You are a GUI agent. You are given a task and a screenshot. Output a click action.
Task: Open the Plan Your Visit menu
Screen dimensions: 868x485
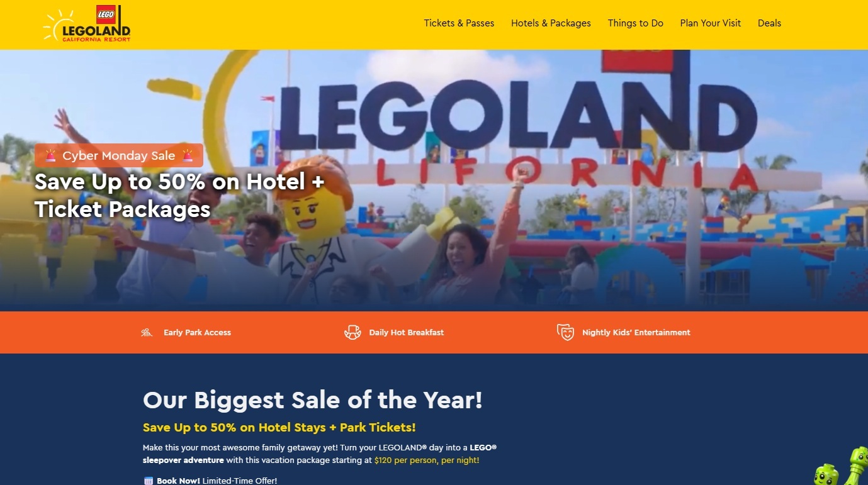tap(710, 23)
